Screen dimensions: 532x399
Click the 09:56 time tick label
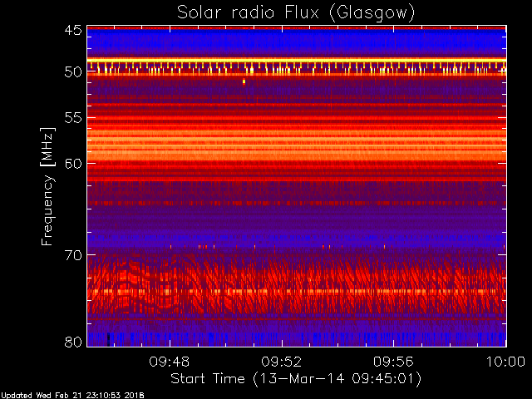[394, 362]
